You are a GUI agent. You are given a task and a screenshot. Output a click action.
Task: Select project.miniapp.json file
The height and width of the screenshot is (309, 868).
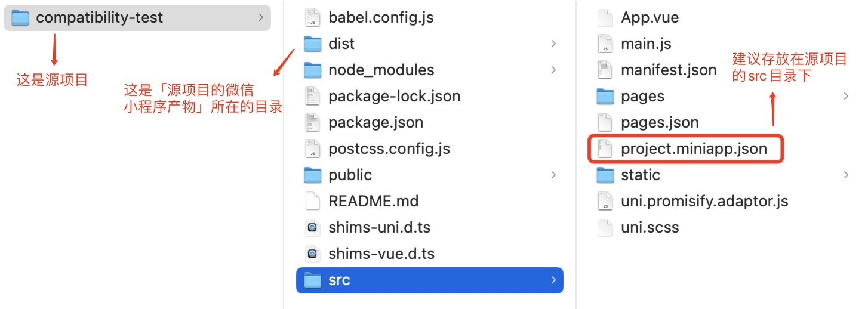(x=694, y=149)
